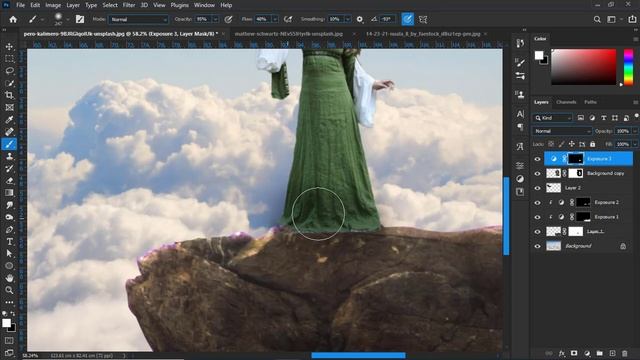
Task: Toggle pressure for size button
Action: pyautogui.click(x=407, y=19)
